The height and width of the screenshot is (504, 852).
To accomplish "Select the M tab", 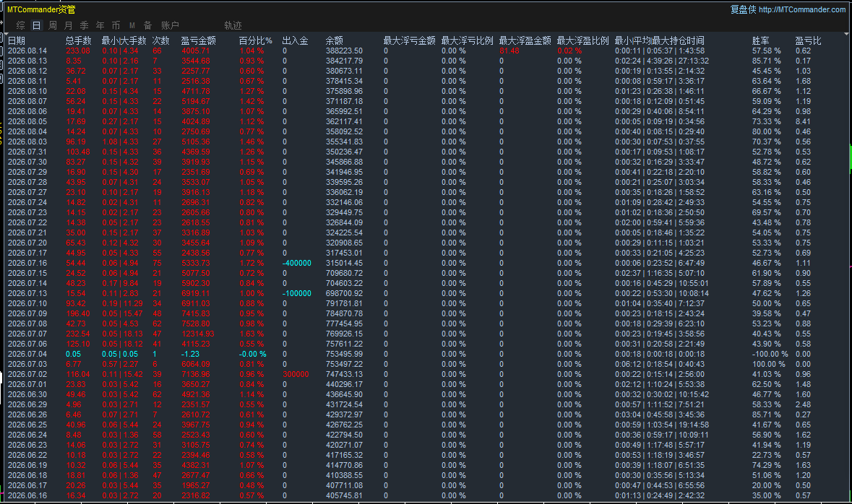I will (x=132, y=25).
